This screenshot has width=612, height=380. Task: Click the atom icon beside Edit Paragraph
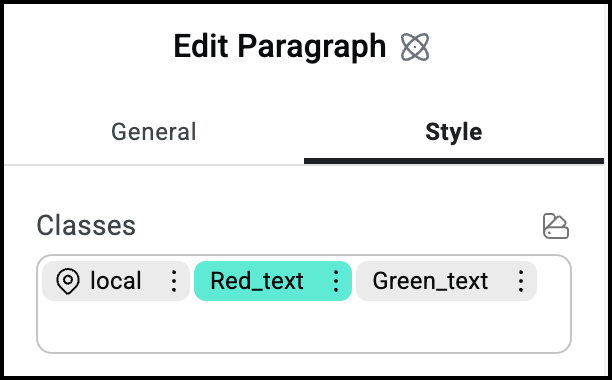[415, 47]
